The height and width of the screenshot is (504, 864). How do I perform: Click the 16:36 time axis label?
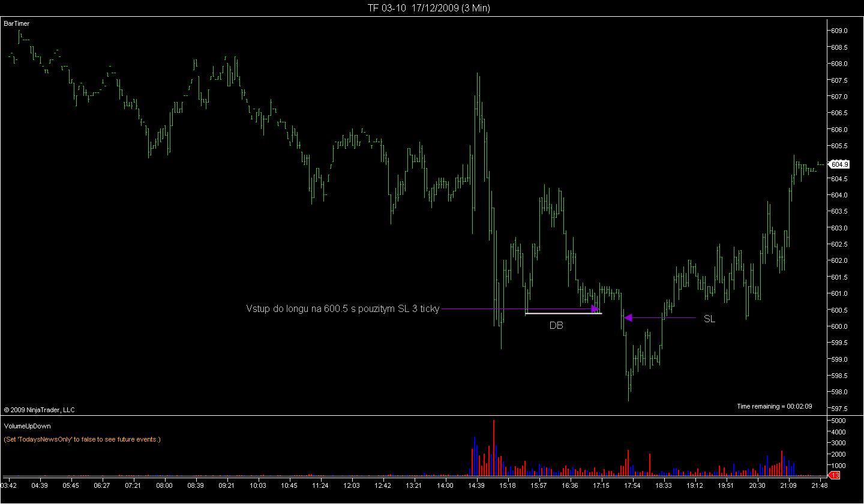click(x=570, y=485)
